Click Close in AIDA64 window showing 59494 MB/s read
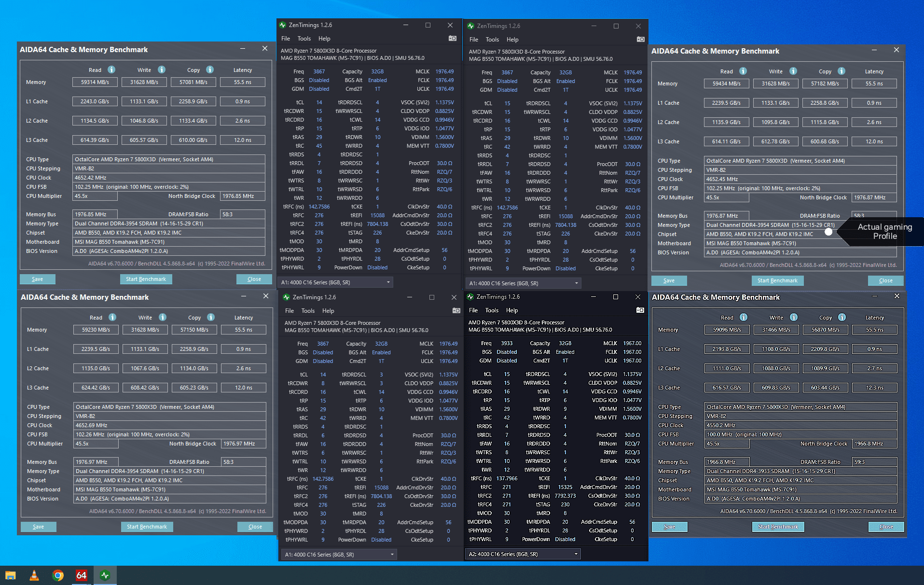 click(x=886, y=280)
